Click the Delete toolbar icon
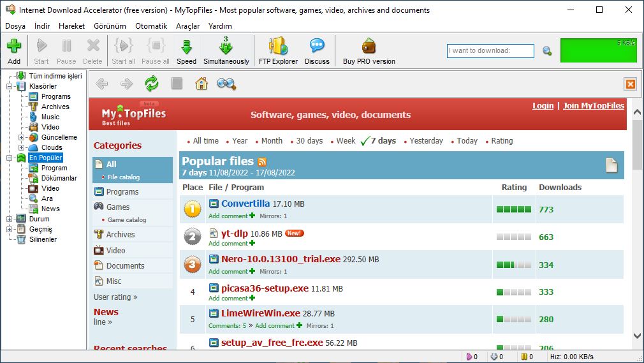 click(x=93, y=46)
